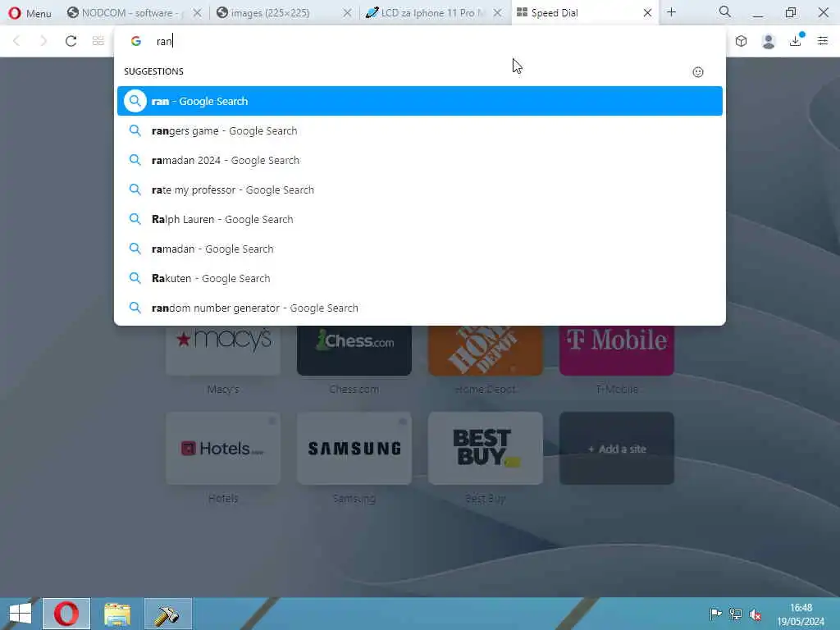Close the LCD za Iphone tab

coord(497,13)
